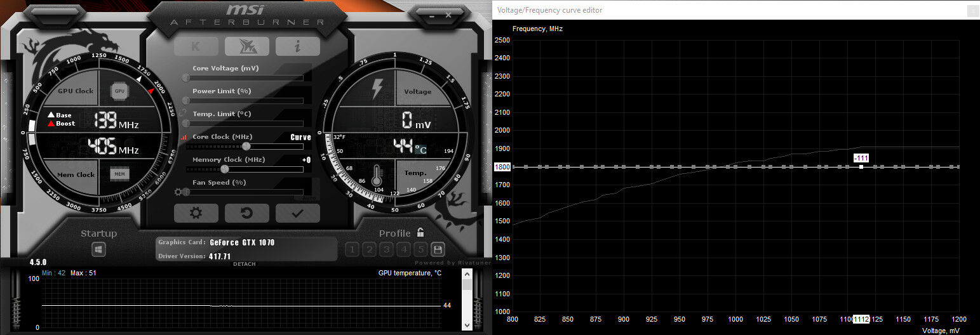Select profile slot 3
980x335 pixels.
[387, 249]
